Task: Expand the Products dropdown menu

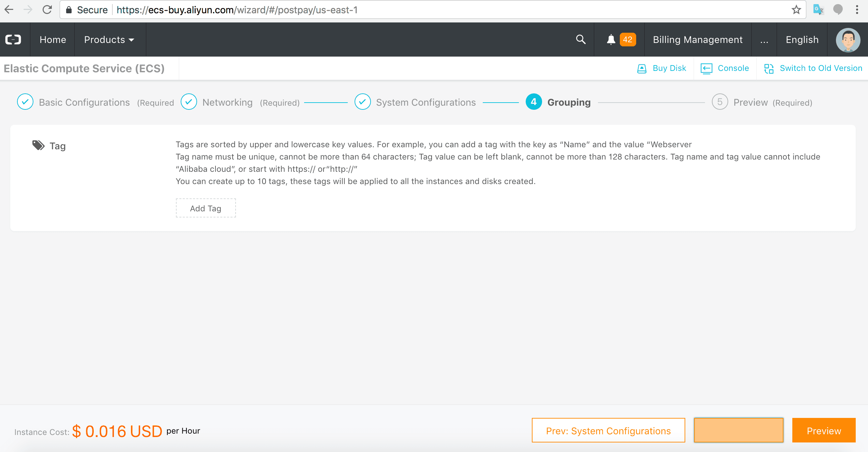Action: pyautogui.click(x=109, y=40)
